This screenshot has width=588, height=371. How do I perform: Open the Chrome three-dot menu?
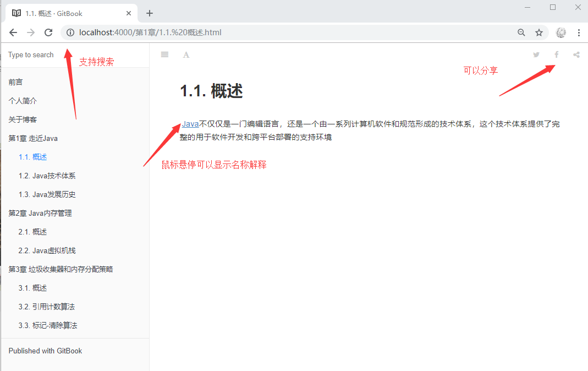[x=579, y=32]
